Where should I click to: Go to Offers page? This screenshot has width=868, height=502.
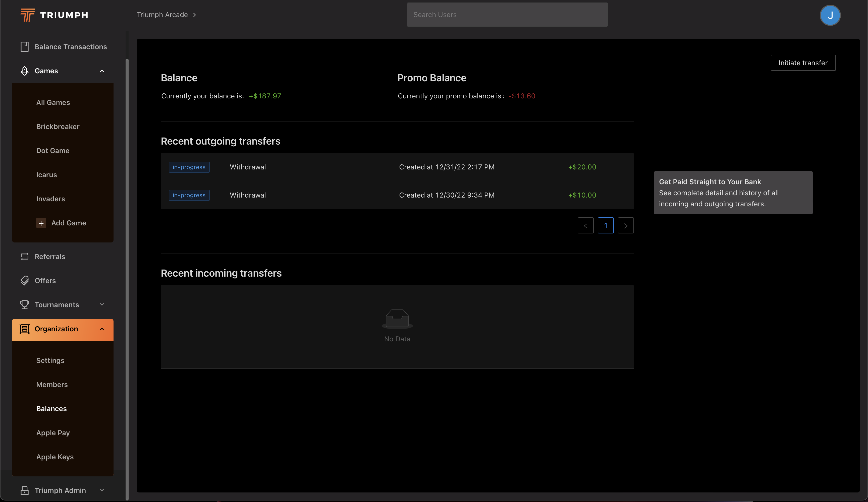coord(45,281)
